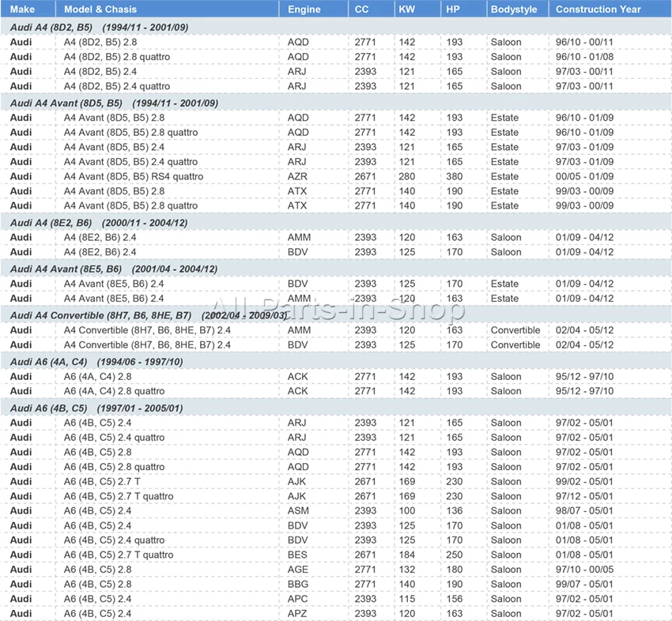Click engine code ACK in A6 (4A, C4) 2.8 row
Screen dimensions: 672x621
pos(297,376)
